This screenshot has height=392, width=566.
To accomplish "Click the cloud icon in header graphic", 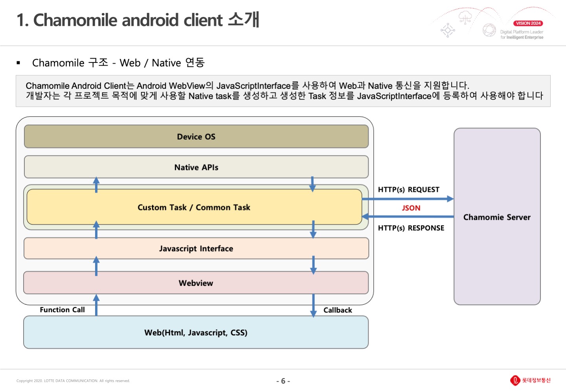I will point(465,17).
